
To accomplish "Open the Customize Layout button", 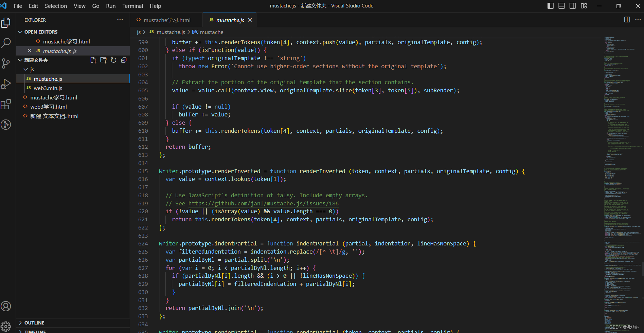I will click(584, 6).
